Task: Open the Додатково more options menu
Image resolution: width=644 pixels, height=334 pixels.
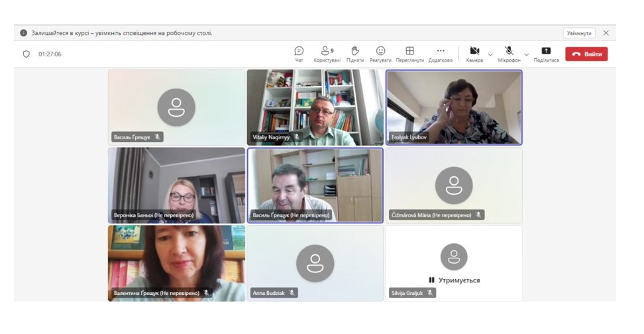Action: click(441, 54)
